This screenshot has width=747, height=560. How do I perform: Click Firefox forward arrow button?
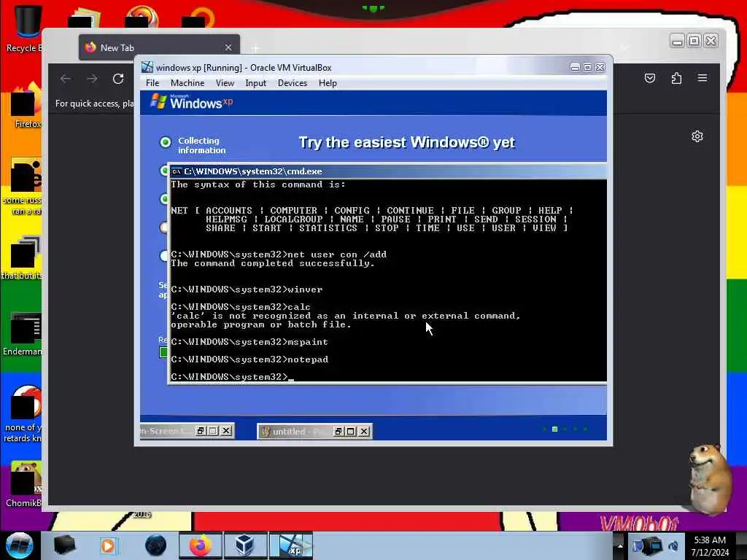point(92,79)
